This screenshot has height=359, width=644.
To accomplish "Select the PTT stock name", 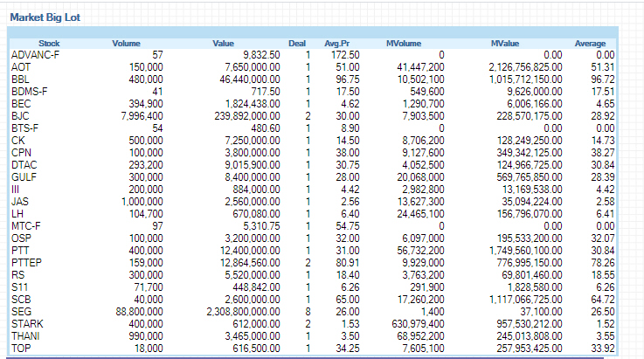I will [20, 251].
